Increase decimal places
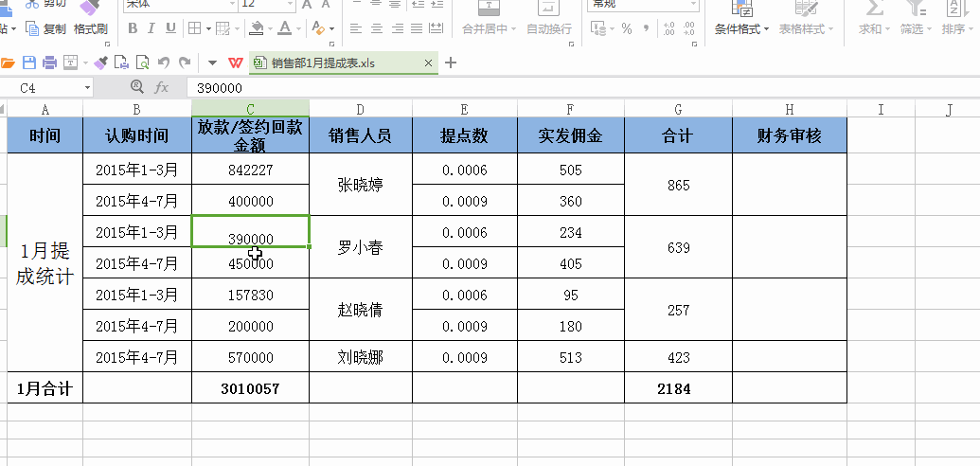Screen dimensions: 980x466 pos(668,28)
